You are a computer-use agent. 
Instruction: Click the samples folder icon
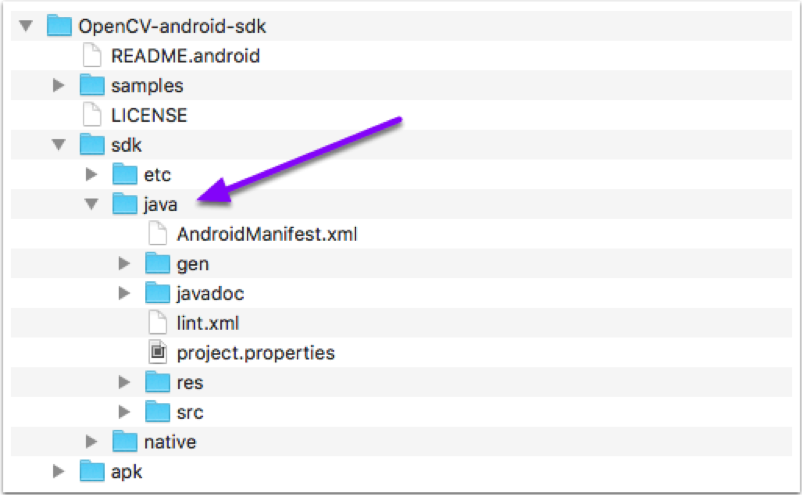click(92, 85)
